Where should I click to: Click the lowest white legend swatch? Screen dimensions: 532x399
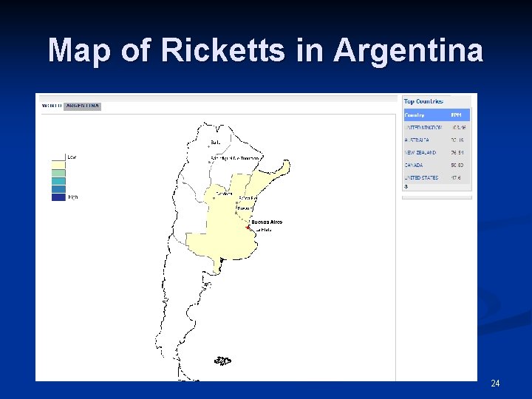coord(58,157)
